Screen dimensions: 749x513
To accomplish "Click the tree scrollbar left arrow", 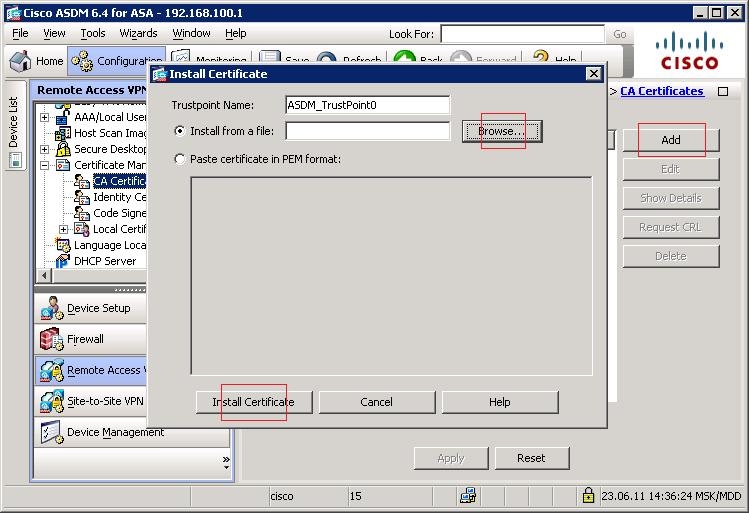I will [44, 276].
